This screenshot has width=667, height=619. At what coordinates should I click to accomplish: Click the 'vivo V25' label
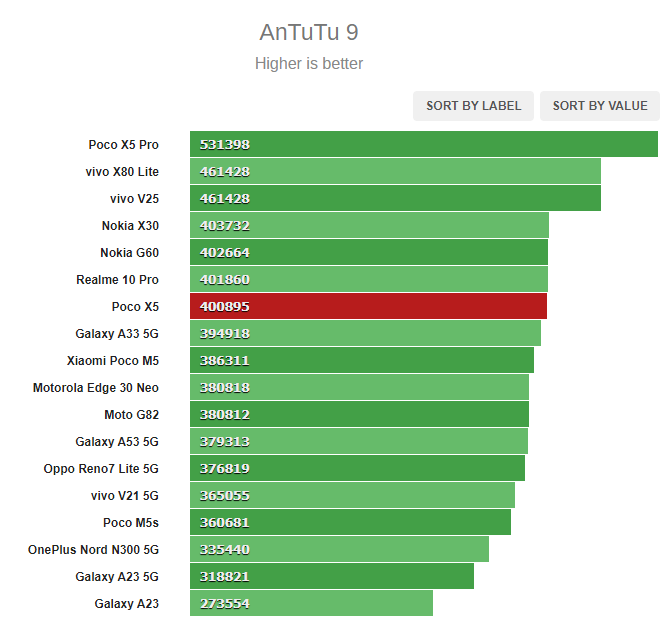point(134,199)
